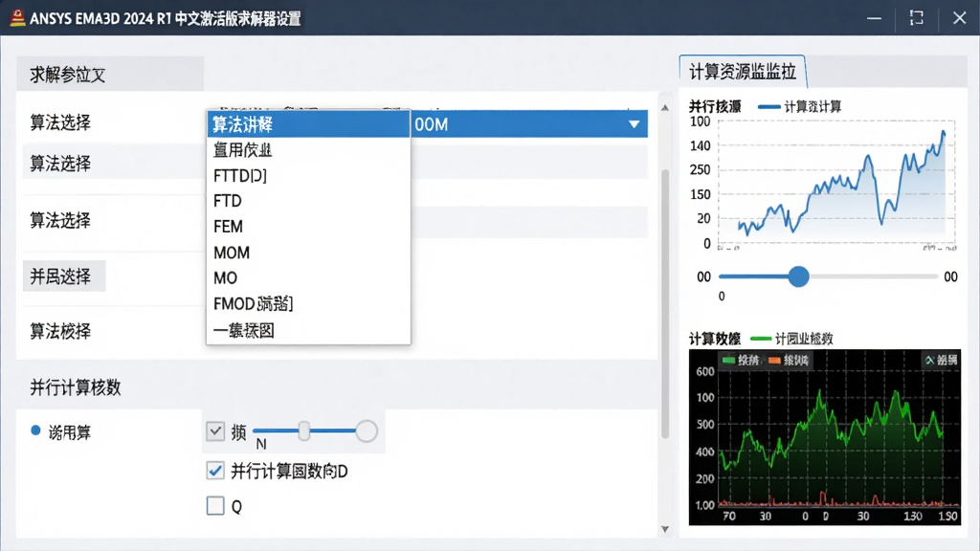Click the vertical scrollbar thumb
Viewport: 980px width, 551px height.
pos(665,303)
